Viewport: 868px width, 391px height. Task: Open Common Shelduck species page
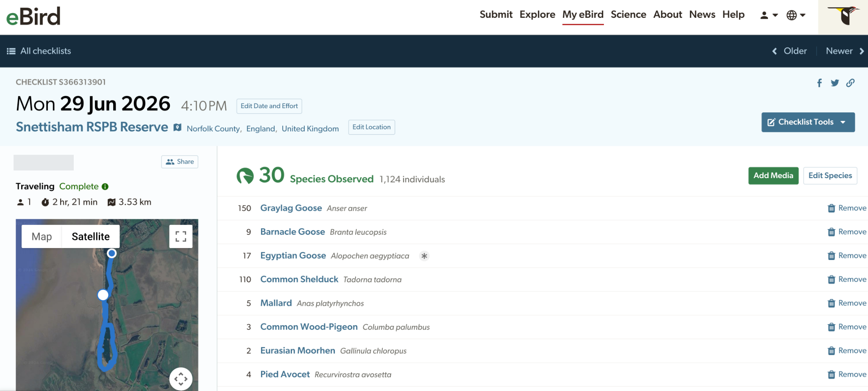click(299, 279)
